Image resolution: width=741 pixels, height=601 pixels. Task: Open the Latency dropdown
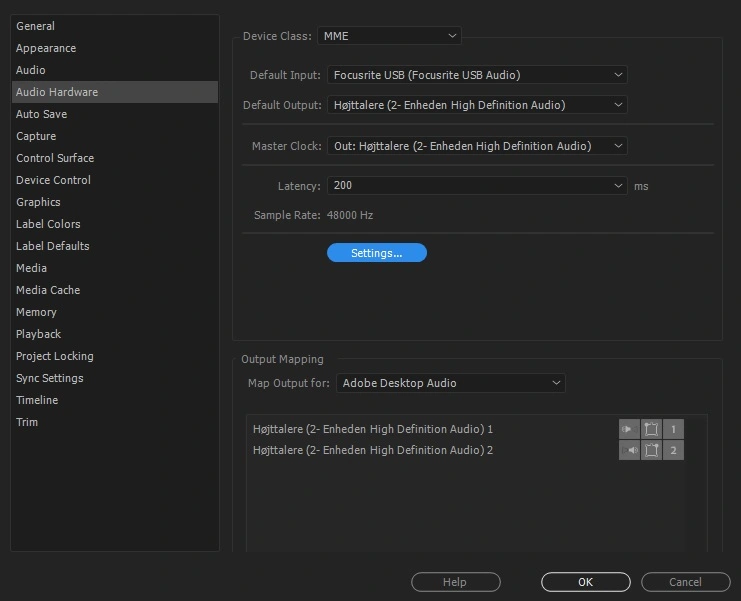click(x=477, y=186)
